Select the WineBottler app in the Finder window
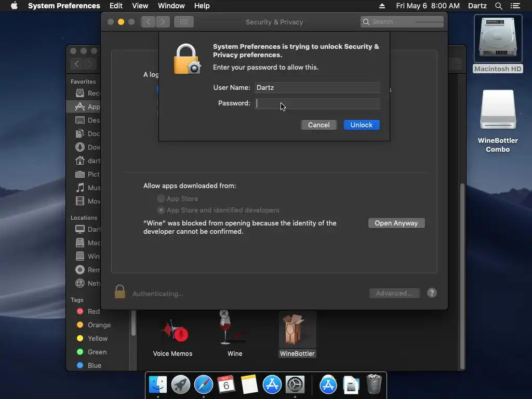 click(297, 335)
